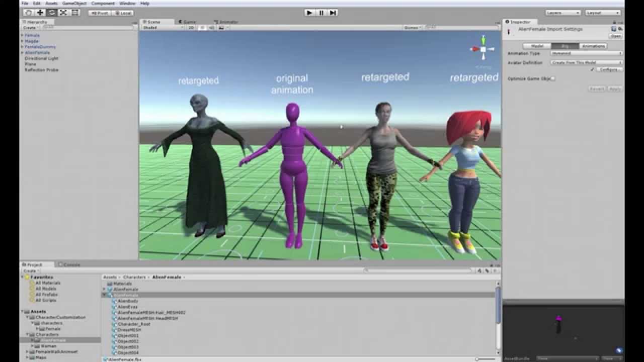The image size is (644, 362).
Task: Toggle the Optimize Game Objects checkbox
Action: click(553, 79)
